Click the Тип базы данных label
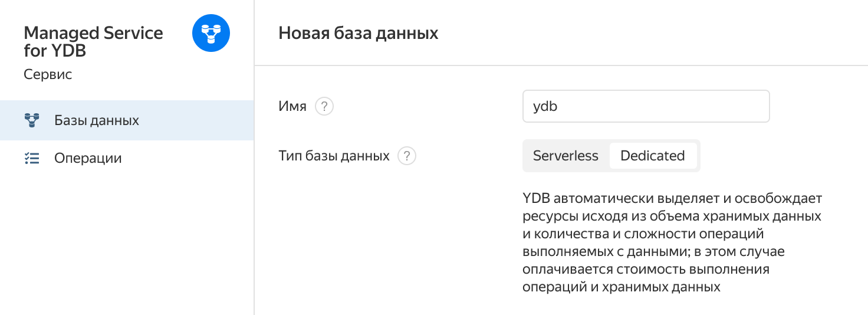The width and height of the screenshot is (868, 315). pos(334,156)
